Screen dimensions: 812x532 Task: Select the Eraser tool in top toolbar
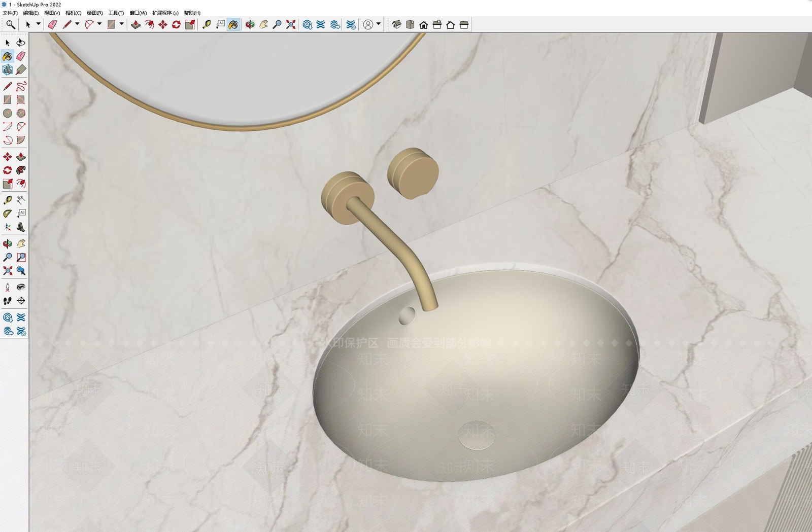[52, 24]
